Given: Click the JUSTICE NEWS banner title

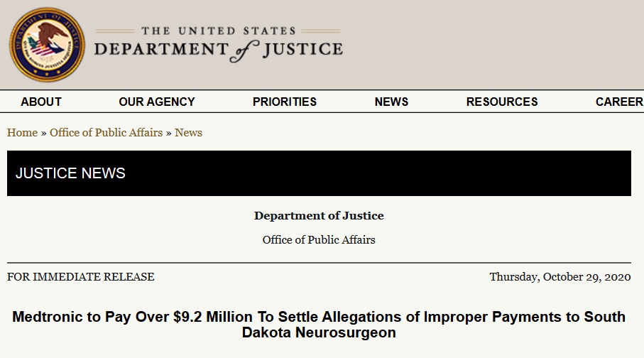Looking at the screenshot, I should click(x=70, y=173).
